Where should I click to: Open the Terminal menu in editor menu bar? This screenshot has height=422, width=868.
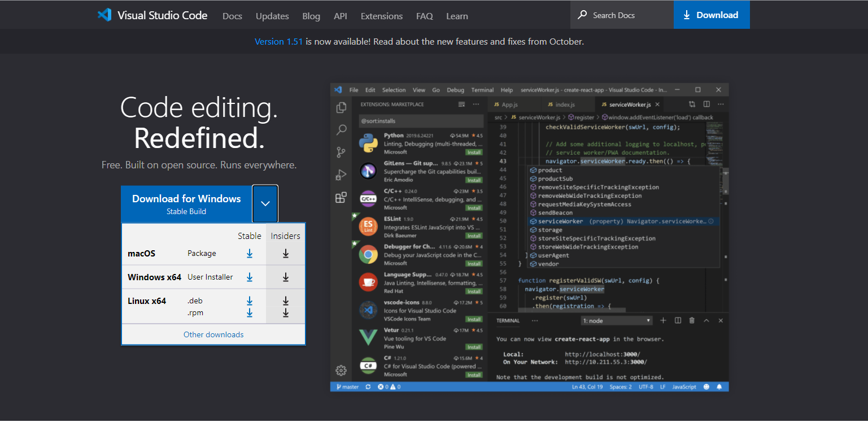[x=482, y=90]
